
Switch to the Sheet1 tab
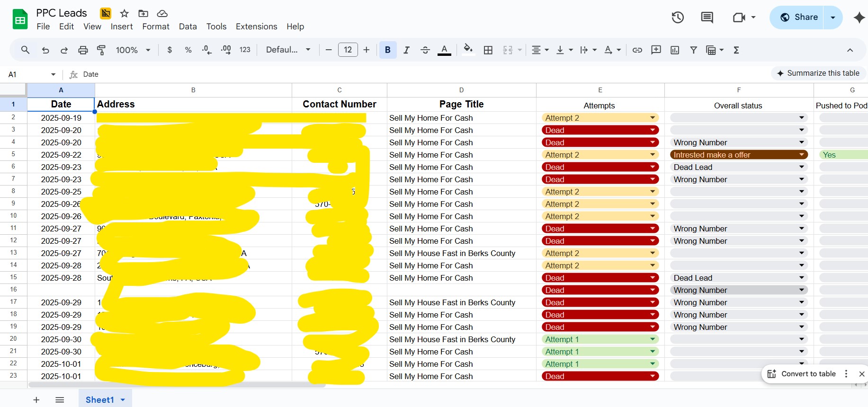(100, 400)
